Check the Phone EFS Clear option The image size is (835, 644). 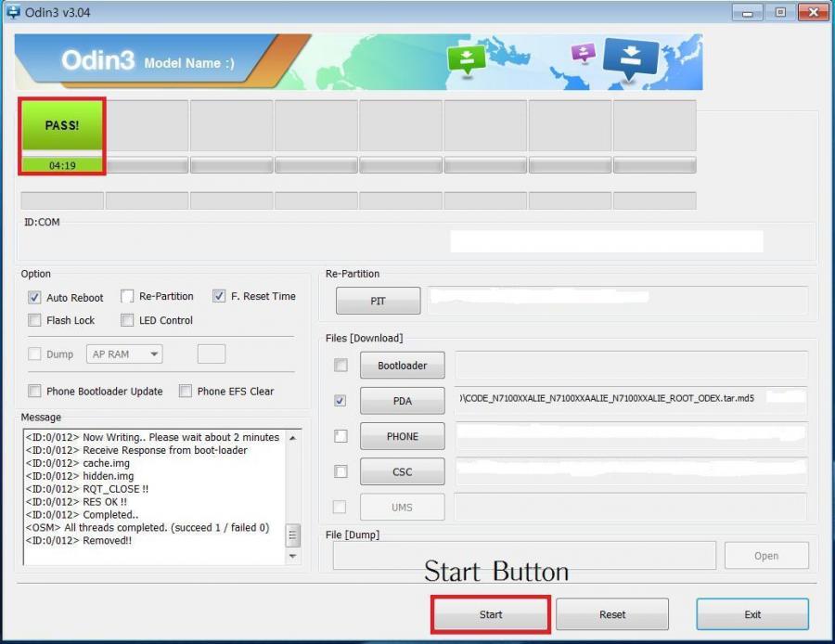pyautogui.click(x=186, y=392)
